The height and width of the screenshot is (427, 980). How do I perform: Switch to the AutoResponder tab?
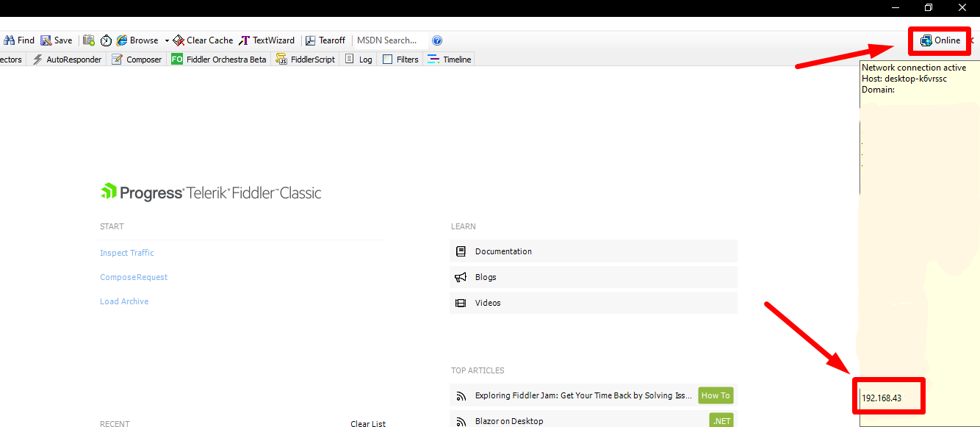(x=68, y=60)
